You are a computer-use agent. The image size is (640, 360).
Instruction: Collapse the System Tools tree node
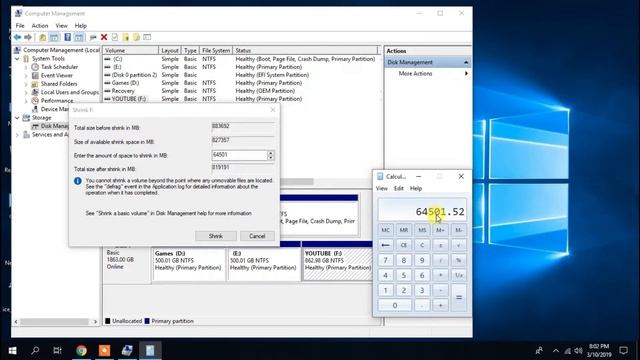17,59
